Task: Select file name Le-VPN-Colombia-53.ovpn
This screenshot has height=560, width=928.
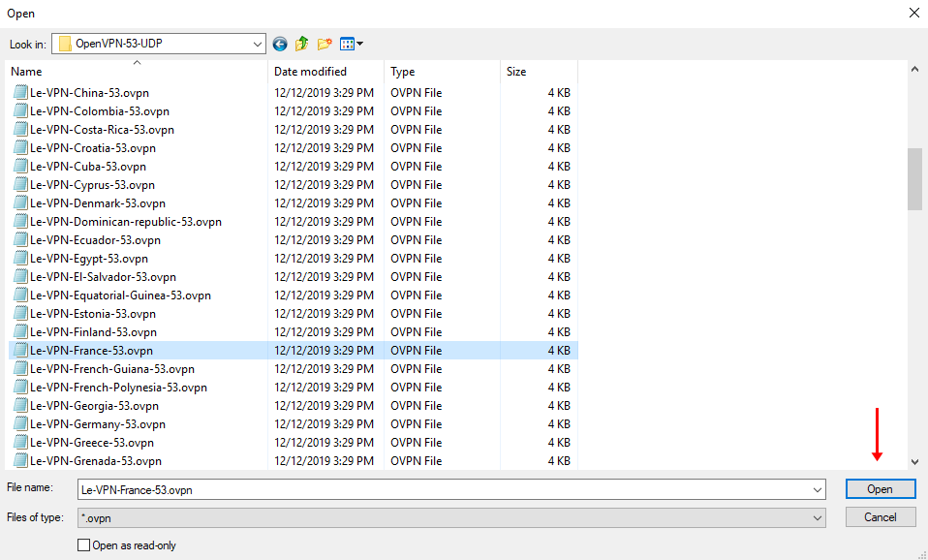Action: [100, 110]
